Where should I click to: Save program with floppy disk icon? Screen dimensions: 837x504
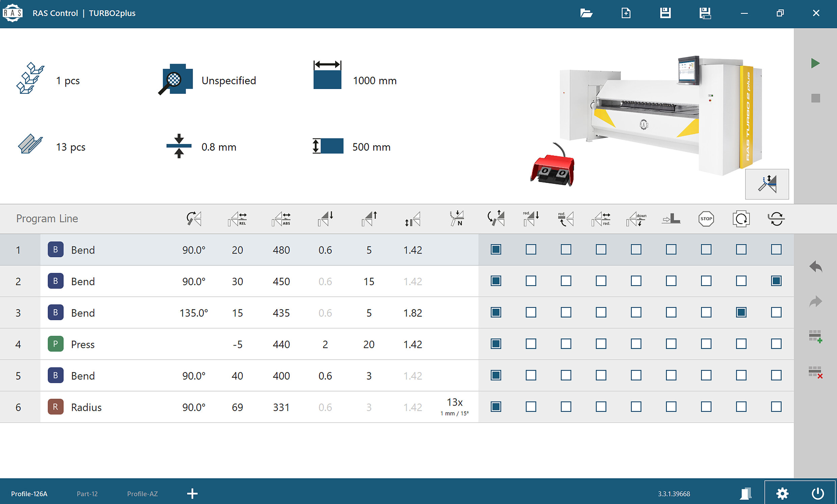[x=665, y=13]
